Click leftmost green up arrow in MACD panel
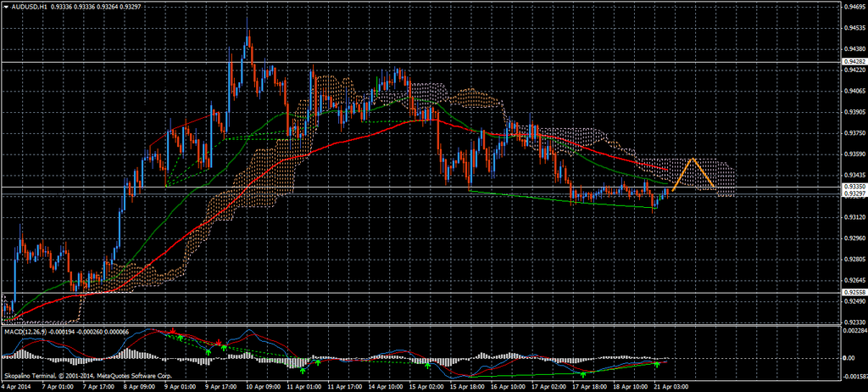 [179, 338]
